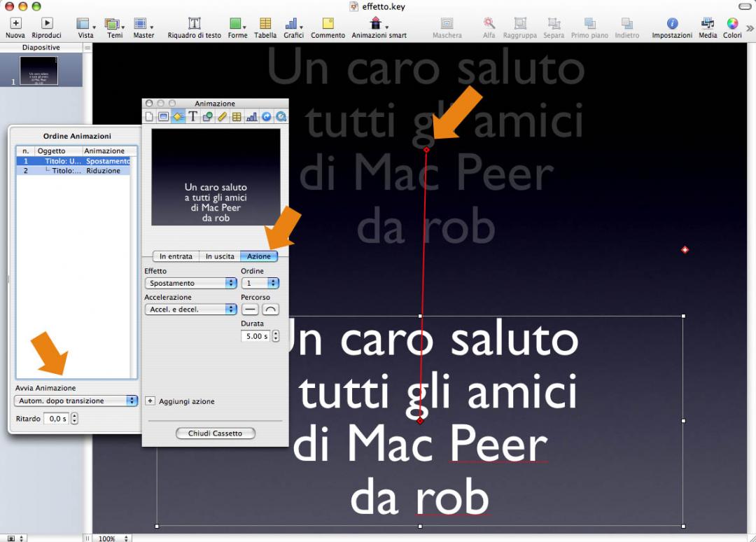Click the Aggiungi azione plus button
This screenshot has height=542, width=756.
pos(150,401)
